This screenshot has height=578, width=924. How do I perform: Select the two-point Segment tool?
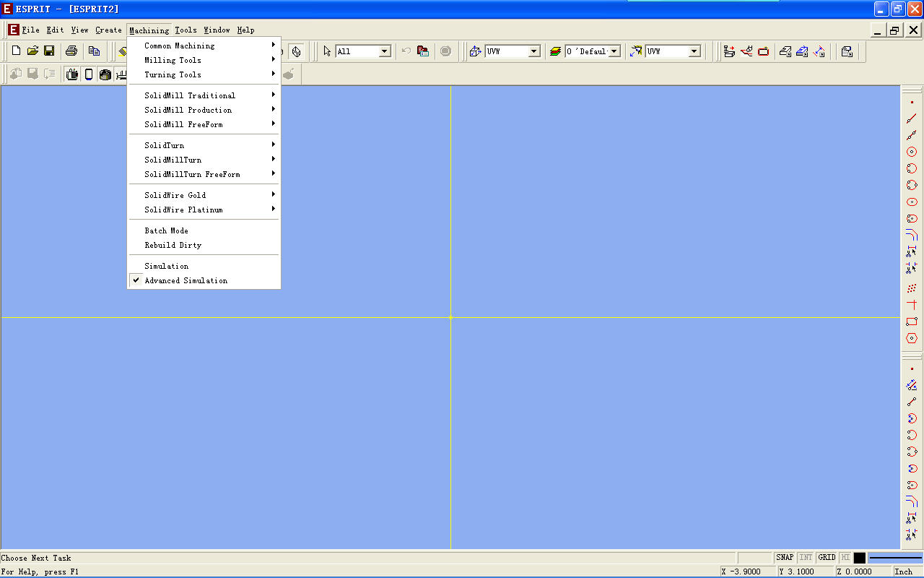click(912, 135)
